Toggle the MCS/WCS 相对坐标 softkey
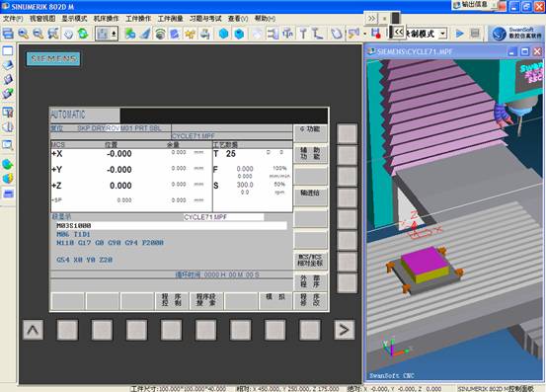Screen dimensions: 546x392 (310, 260)
